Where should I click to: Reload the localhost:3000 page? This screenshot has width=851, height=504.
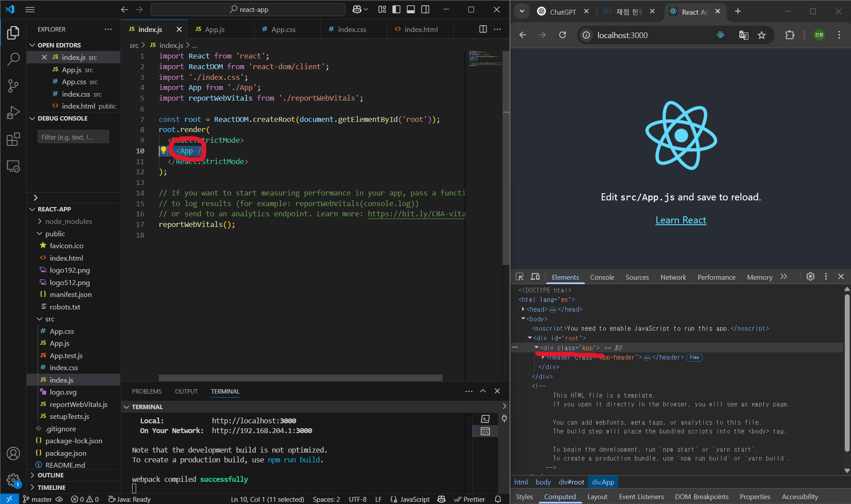click(x=562, y=35)
